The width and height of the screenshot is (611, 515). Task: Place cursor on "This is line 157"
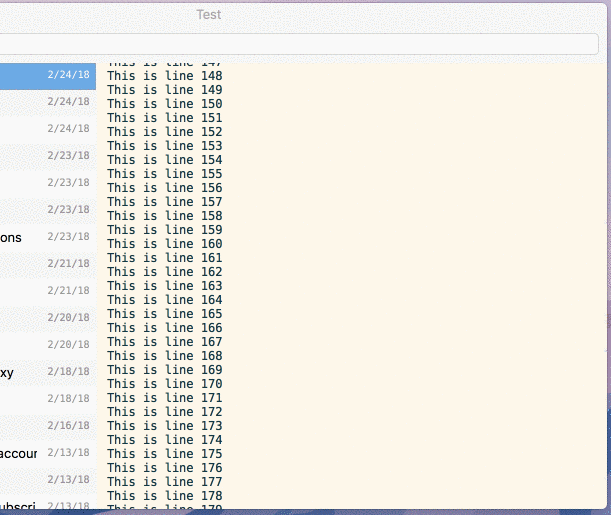(x=165, y=202)
